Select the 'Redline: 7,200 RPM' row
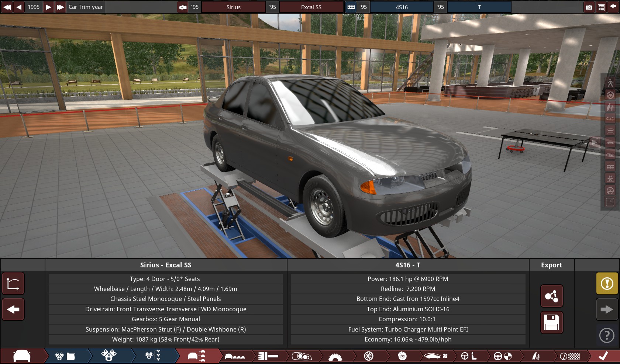This screenshot has height=364, width=620. click(x=408, y=289)
